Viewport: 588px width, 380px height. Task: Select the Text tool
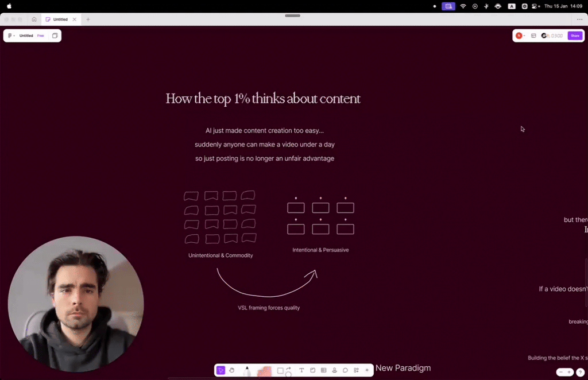[301, 370]
